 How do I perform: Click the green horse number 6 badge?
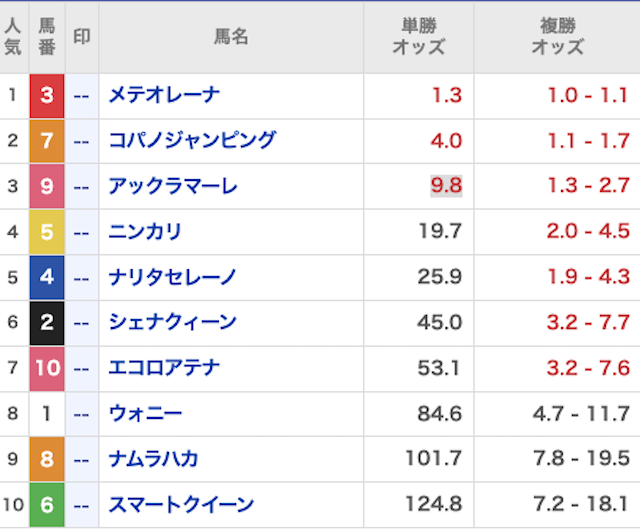tap(47, 504)
